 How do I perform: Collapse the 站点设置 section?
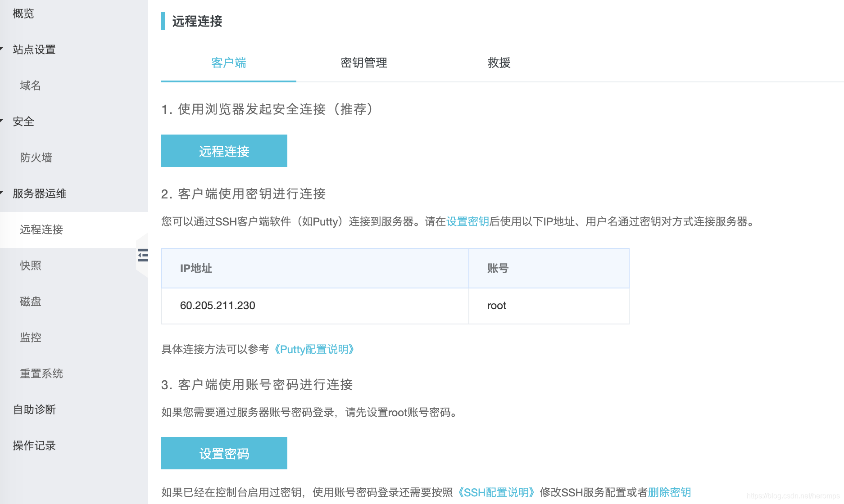pos(34,49)
